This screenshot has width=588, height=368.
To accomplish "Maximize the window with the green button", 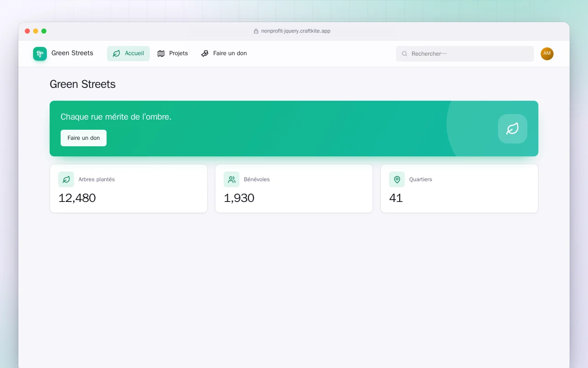I will tap(44, 31).
